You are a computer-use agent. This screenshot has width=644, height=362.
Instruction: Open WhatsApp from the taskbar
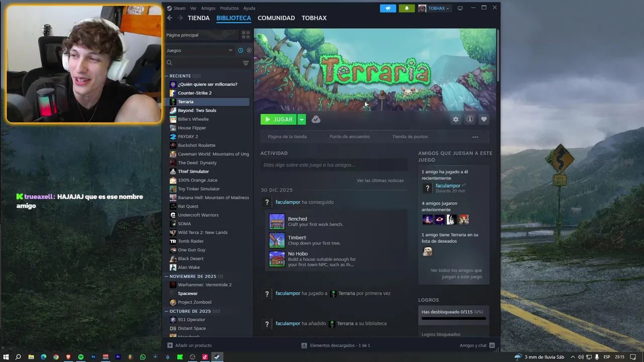pyautogui.click(x=143, y=357)
